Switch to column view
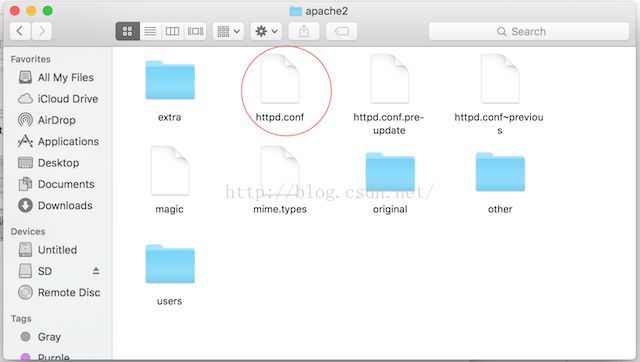This screenshot has height=362, width=640. (x=172, y=31)
